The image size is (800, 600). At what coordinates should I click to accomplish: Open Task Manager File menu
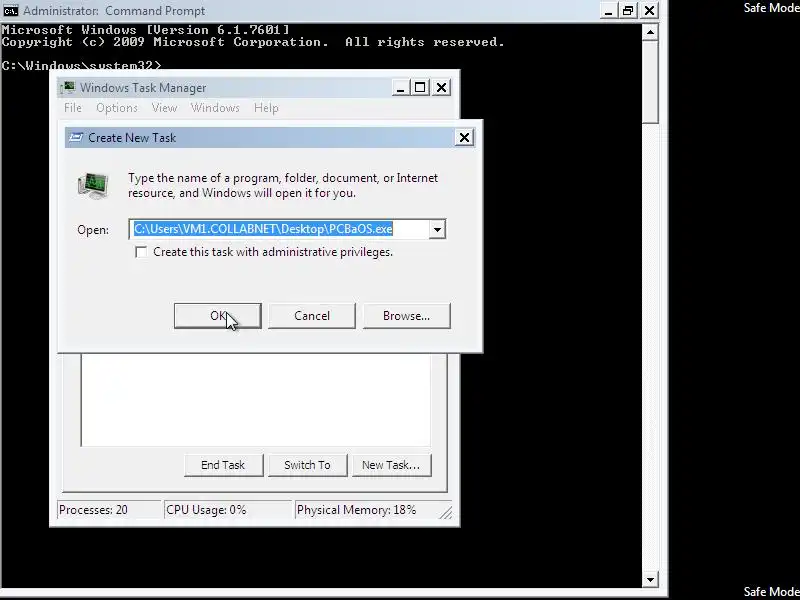coord(72,108)
